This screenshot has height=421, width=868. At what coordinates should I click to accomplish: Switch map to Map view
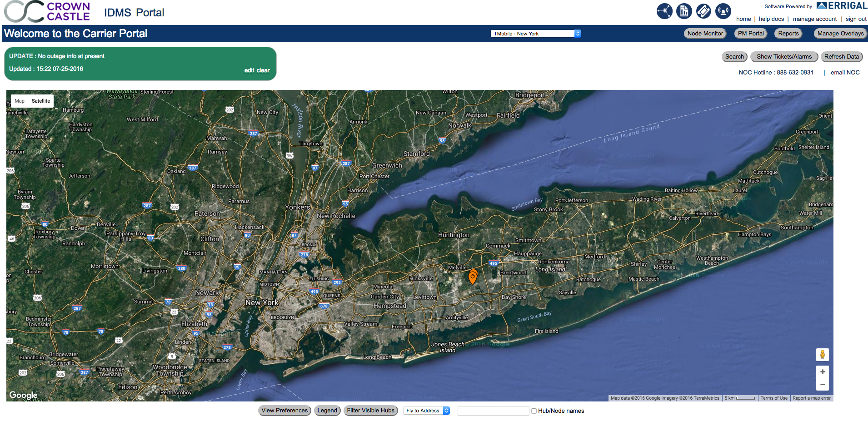point(20,101)
